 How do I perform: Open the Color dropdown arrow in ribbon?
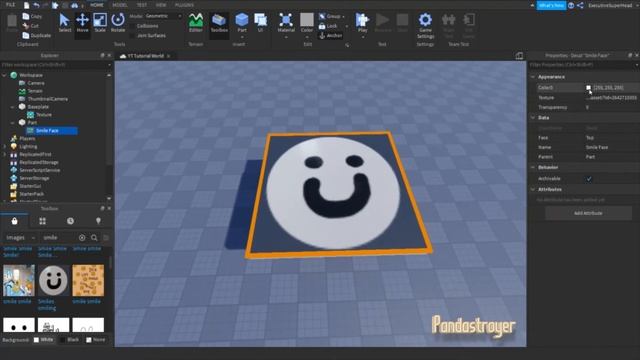(307, 37)
